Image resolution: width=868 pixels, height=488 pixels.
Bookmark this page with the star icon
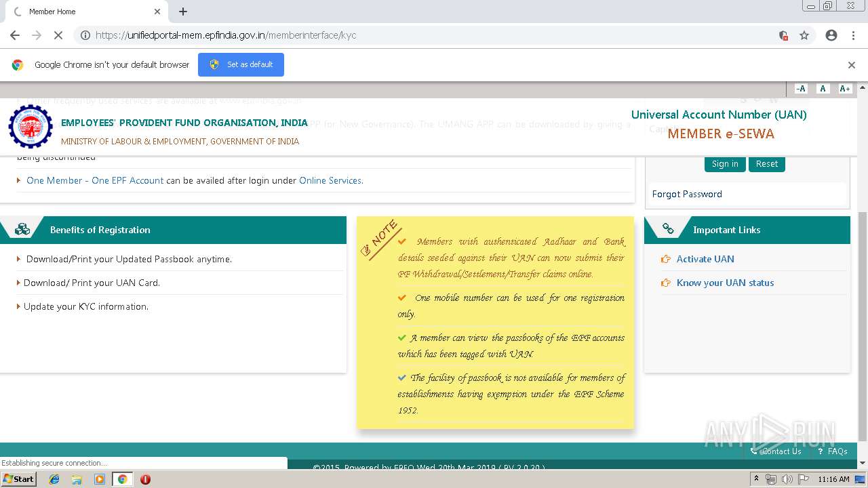804,35
